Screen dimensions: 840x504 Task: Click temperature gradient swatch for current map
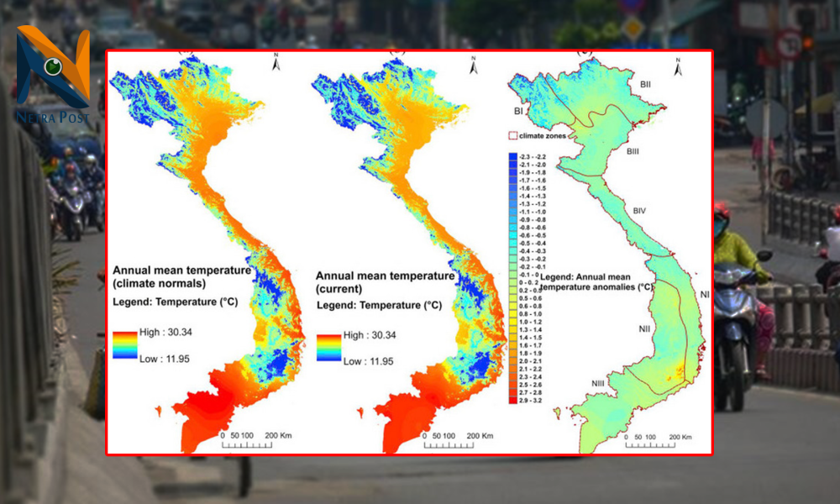(329, 349)
